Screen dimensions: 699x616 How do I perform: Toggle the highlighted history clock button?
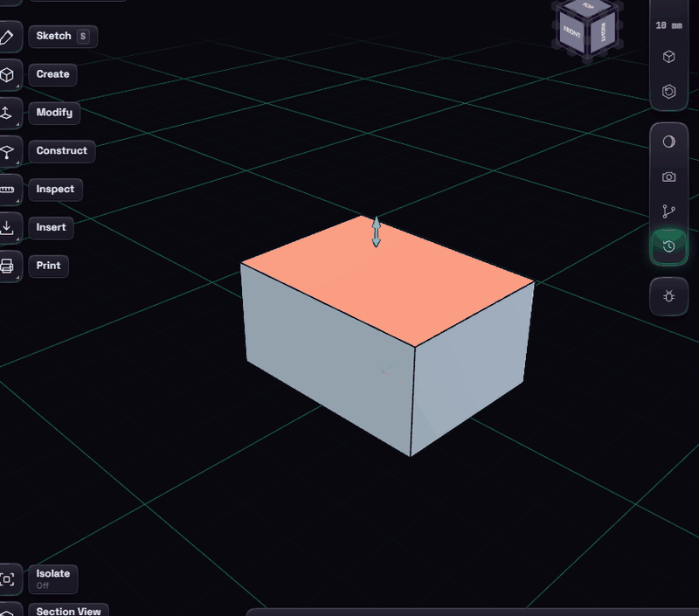(668, 246)
